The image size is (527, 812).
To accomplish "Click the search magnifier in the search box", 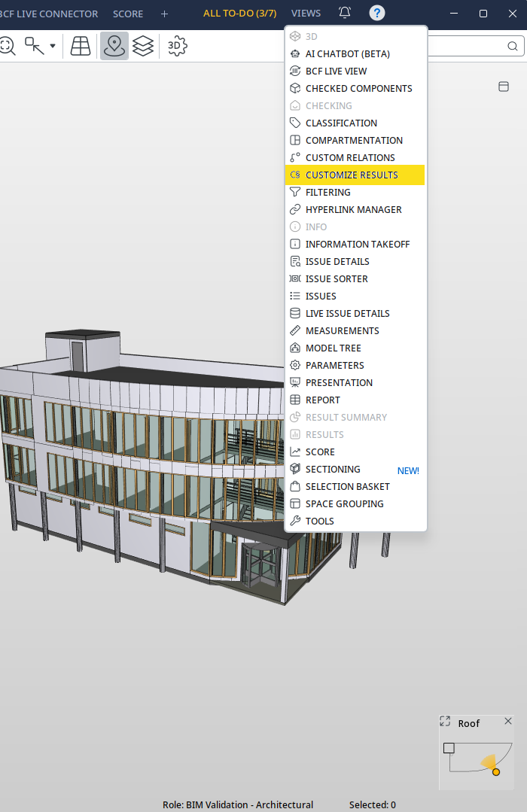I will pyautogui.click(x=513, y=46).
